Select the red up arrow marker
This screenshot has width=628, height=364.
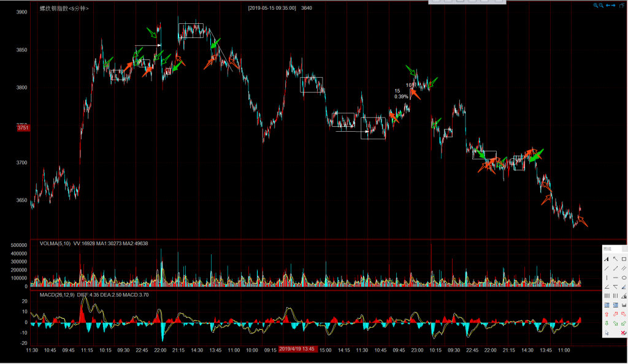click(607, 314)
